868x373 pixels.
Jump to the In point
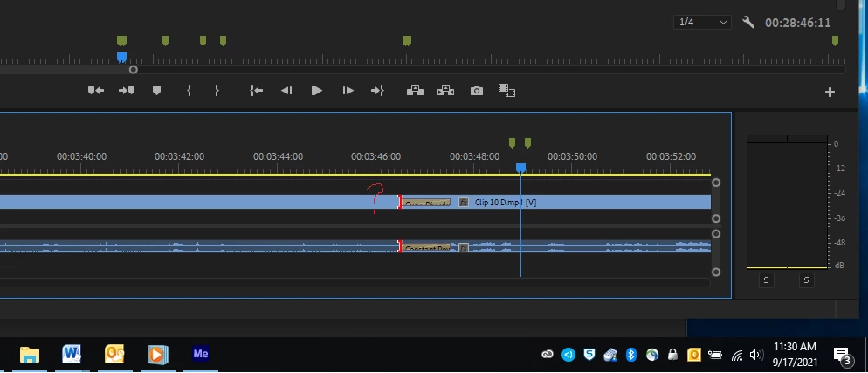tap(257, 91)
